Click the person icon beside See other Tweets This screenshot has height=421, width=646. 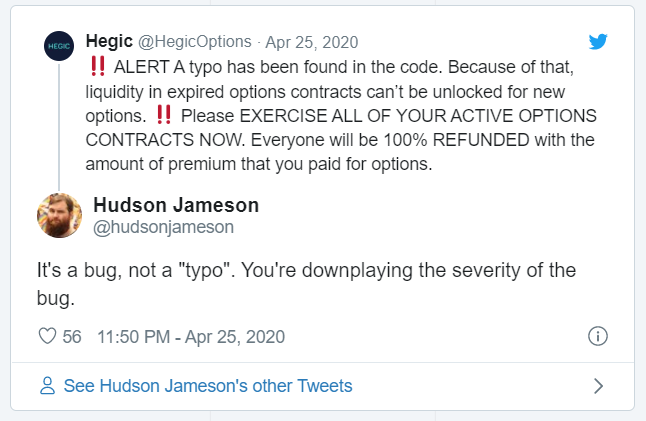point(47,386)
